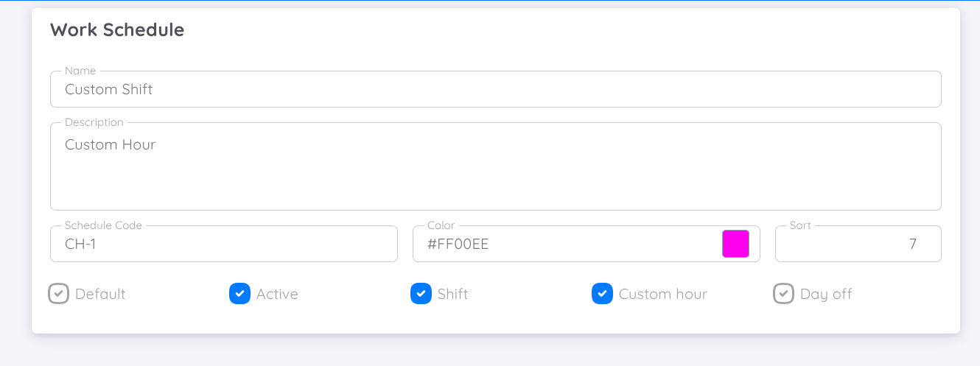The image size is (980, 366).
Task: Click the floating "Description" field label
Action: tap(94, 122)
